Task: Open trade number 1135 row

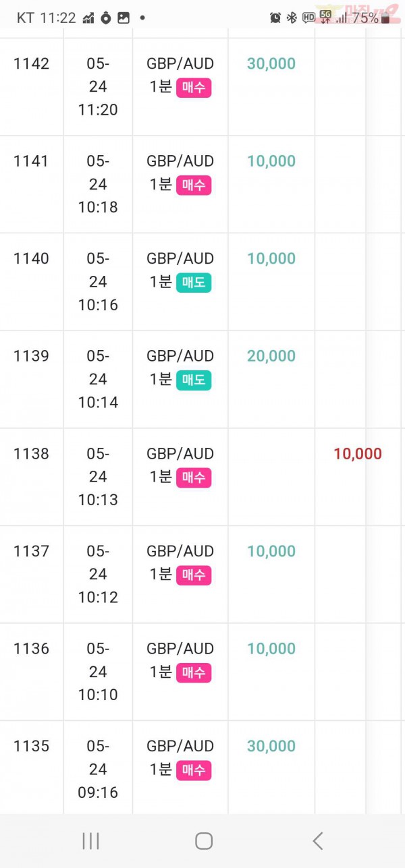Action: [x=202, y=769]
